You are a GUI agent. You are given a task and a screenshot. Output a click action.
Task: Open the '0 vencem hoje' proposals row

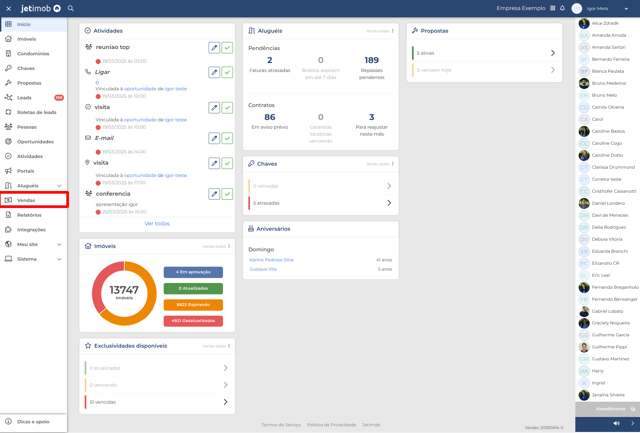coord(484,70)
